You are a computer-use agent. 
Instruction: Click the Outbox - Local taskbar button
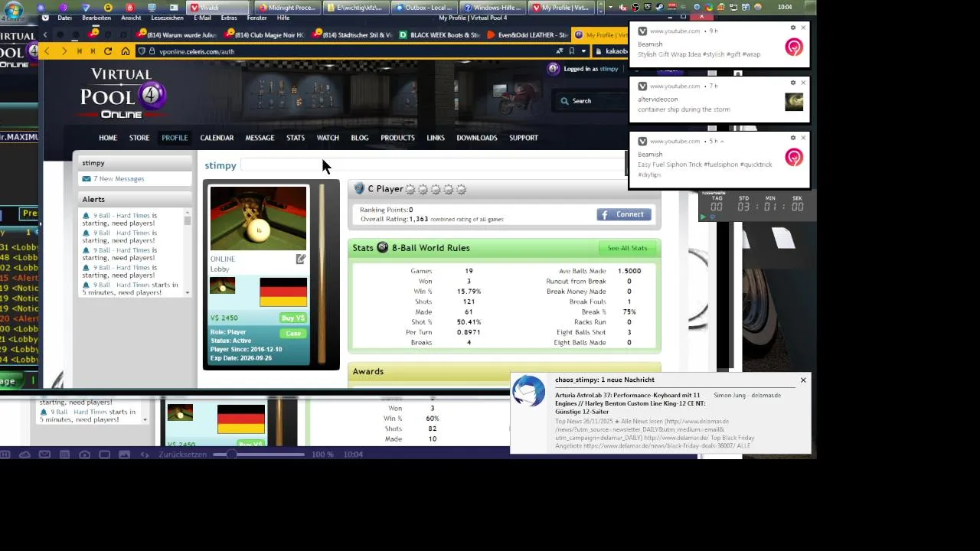click(423, 8)
